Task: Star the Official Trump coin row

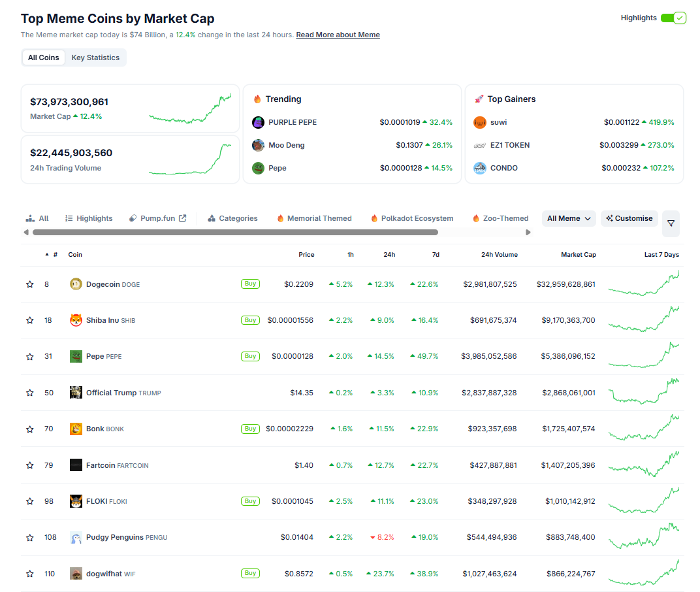Action: click(x=30, y=393)
